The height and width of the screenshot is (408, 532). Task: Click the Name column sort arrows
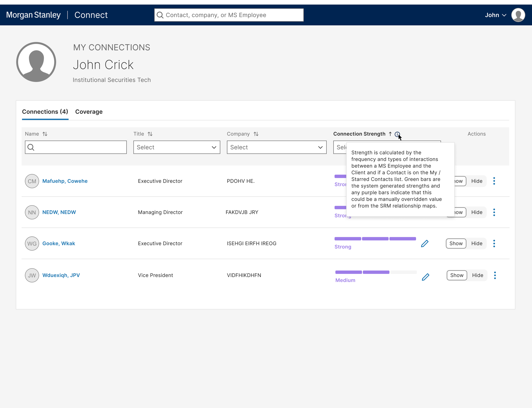coord(45,134)
